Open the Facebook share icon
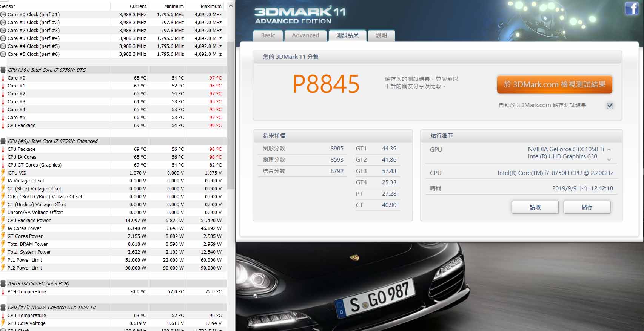The width and height of the screenshot is (644, 331). [632, 8]
